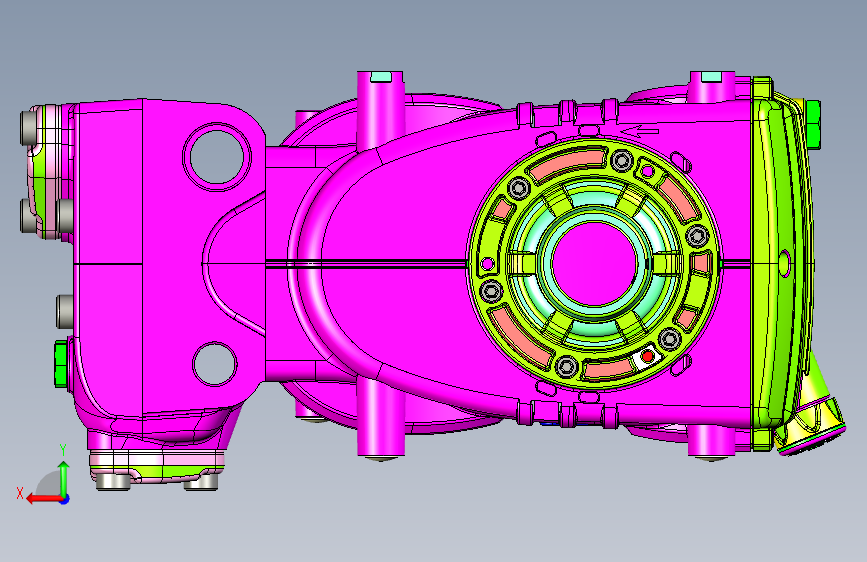Select the "X" label beside the triad

click(20, 493)
